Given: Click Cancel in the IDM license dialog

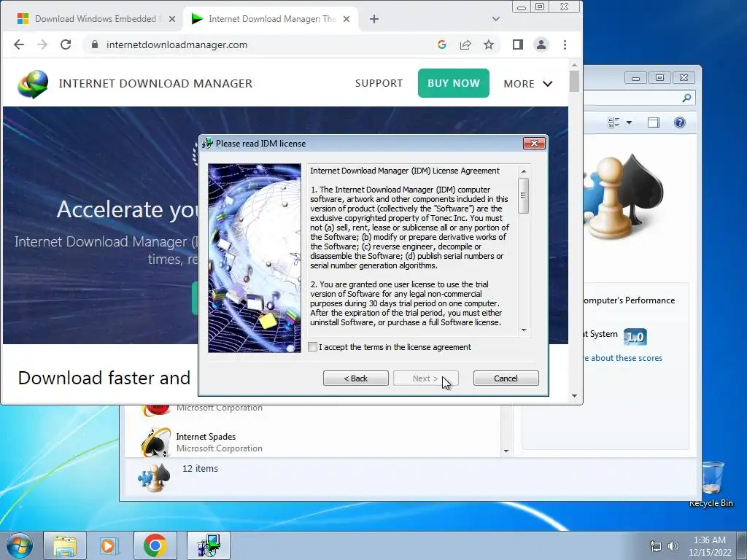Looking at the screenshot, I should pos(506,378).
